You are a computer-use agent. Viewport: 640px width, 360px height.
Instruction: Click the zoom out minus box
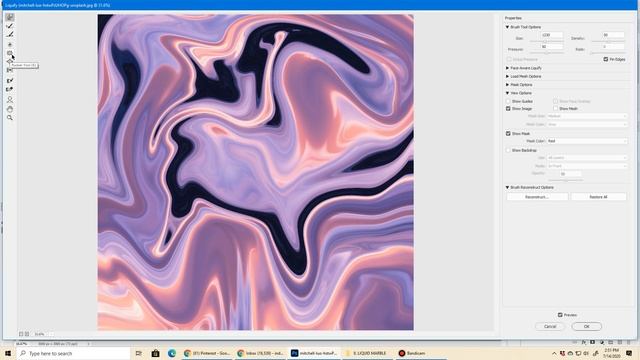pos(21,334)
